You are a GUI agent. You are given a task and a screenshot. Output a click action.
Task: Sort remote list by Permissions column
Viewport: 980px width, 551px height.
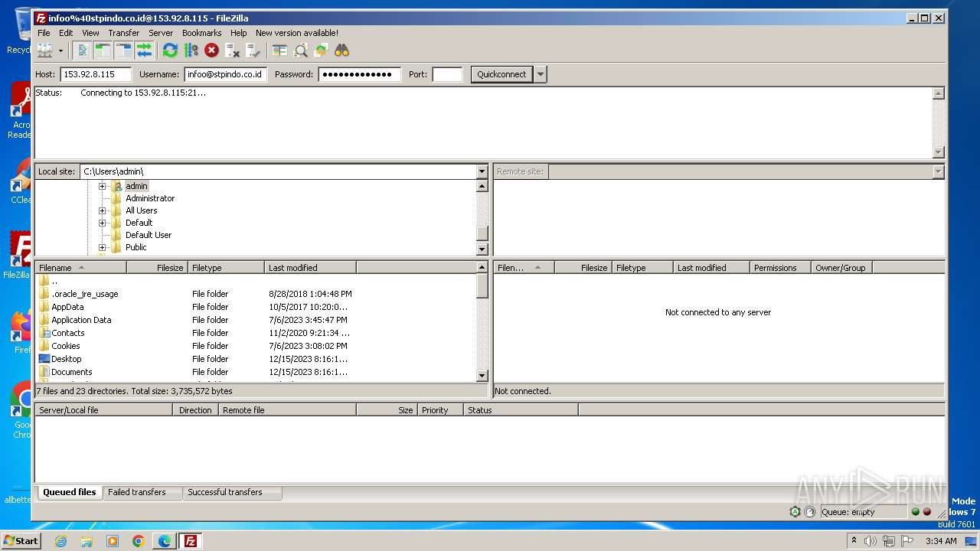(780, 268)
